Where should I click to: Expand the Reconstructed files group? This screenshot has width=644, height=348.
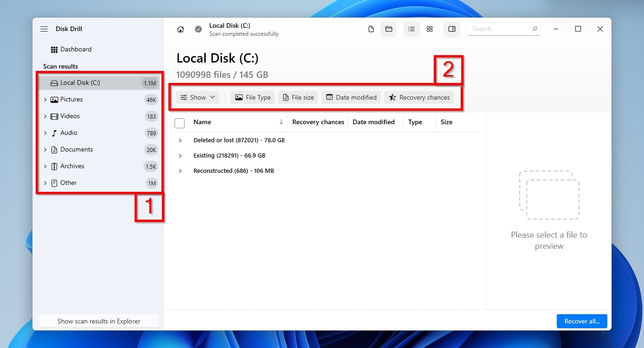180,171
